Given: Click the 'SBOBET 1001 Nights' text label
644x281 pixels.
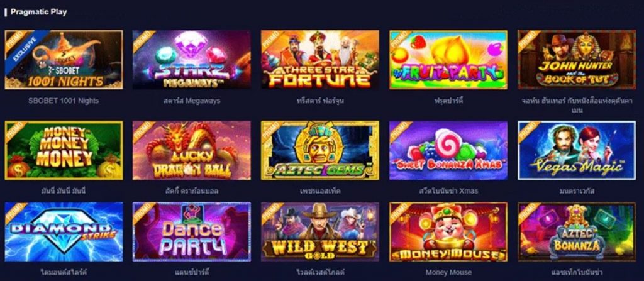Looking at the screenshot, I should [64, 101].
